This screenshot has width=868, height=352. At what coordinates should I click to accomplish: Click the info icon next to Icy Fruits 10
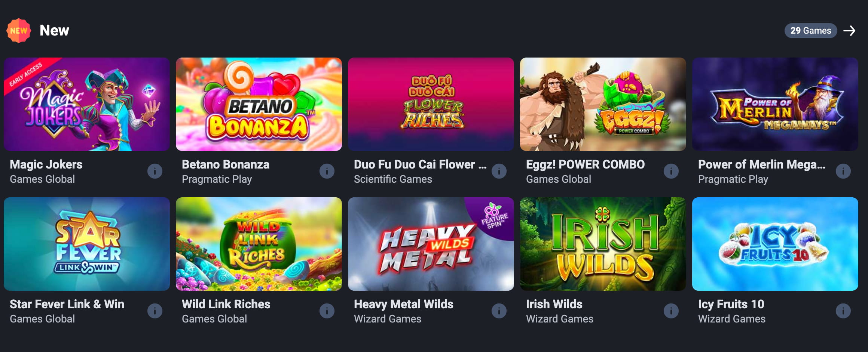point(843,311)
